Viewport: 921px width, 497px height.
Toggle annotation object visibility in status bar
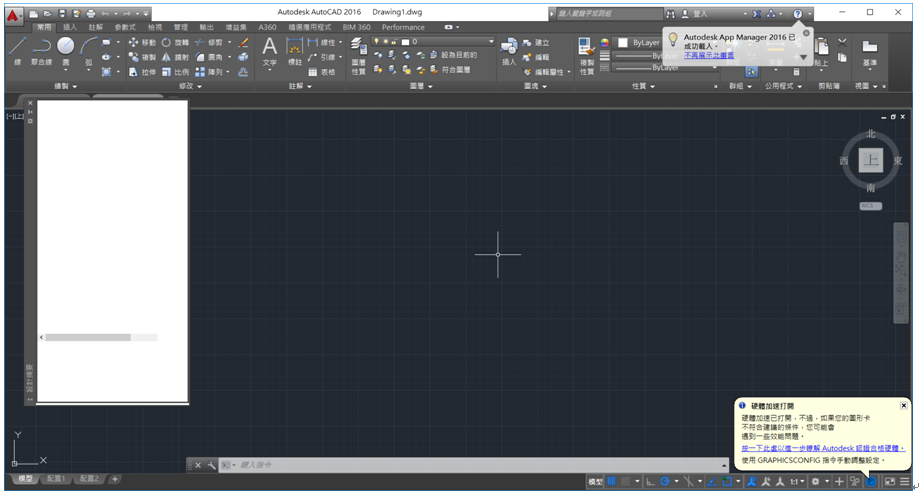point(752,482)
